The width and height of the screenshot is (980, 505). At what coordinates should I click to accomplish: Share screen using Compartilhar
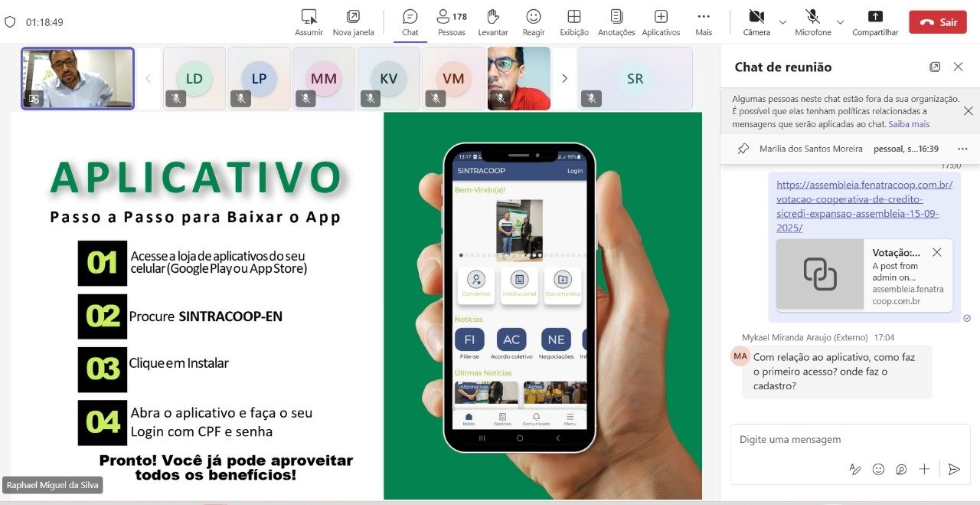[875, 21]
